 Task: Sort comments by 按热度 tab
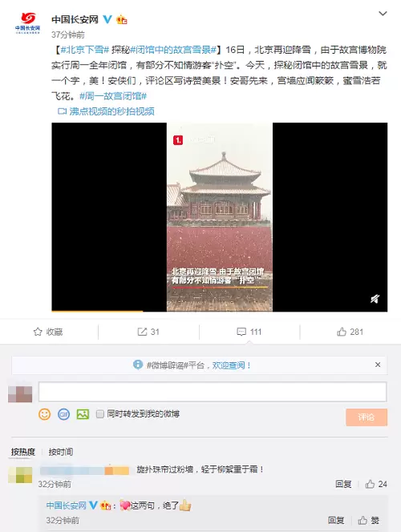pos(23,452)
